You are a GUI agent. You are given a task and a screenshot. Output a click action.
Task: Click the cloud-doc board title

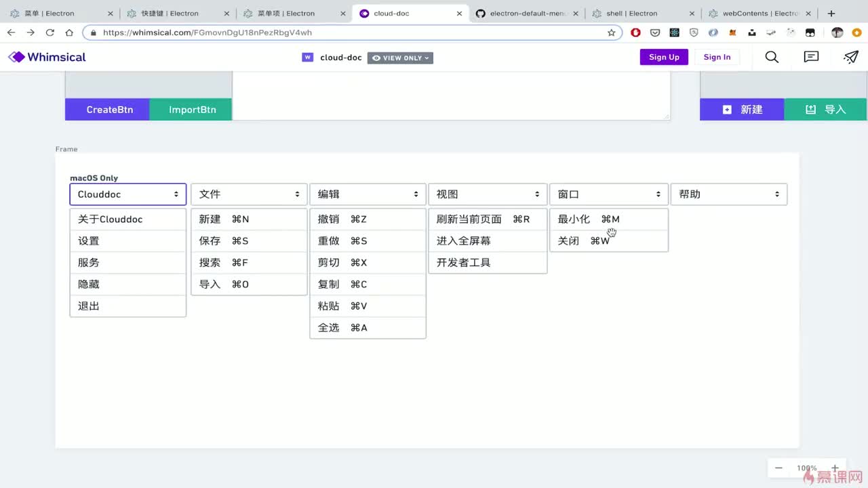[341, 58]
